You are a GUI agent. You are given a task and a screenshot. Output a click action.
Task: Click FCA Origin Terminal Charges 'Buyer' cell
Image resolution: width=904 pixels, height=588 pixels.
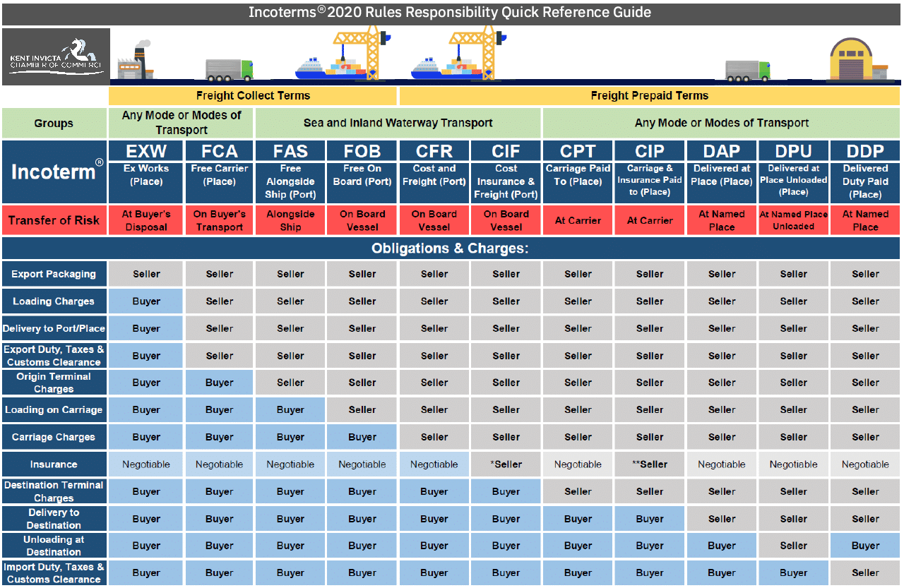click(219, 383)
